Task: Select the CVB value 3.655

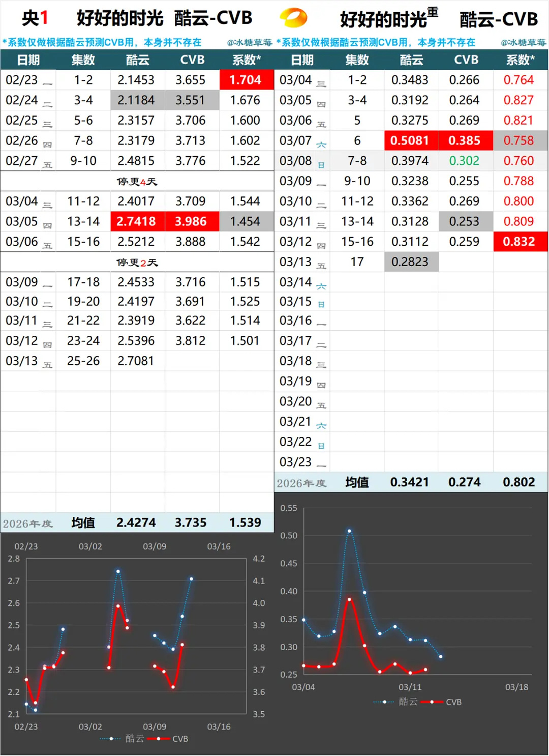Action: point(190,80)
